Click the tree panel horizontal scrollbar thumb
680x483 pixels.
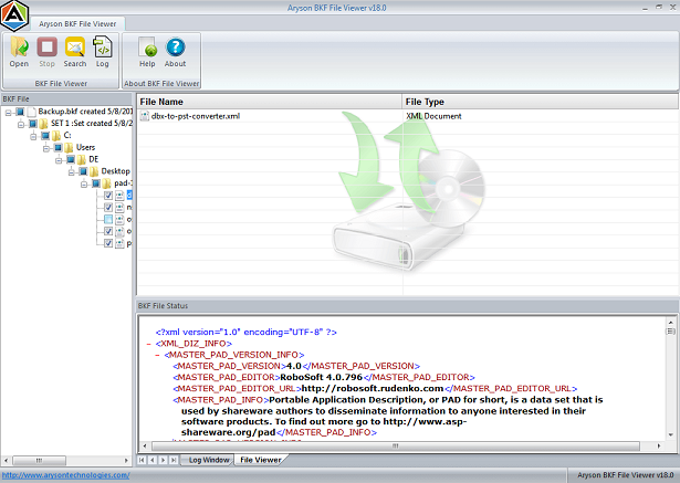tap(39, 460)
